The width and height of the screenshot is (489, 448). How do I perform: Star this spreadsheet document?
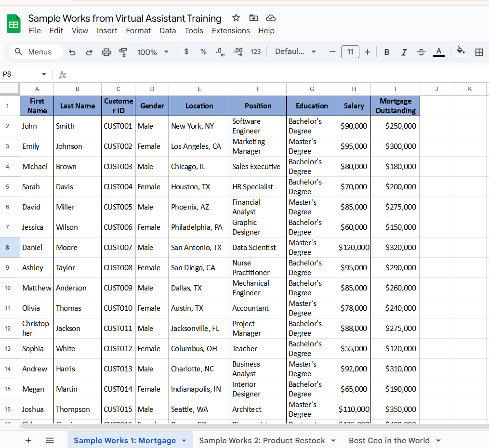(x=236, y=18)
